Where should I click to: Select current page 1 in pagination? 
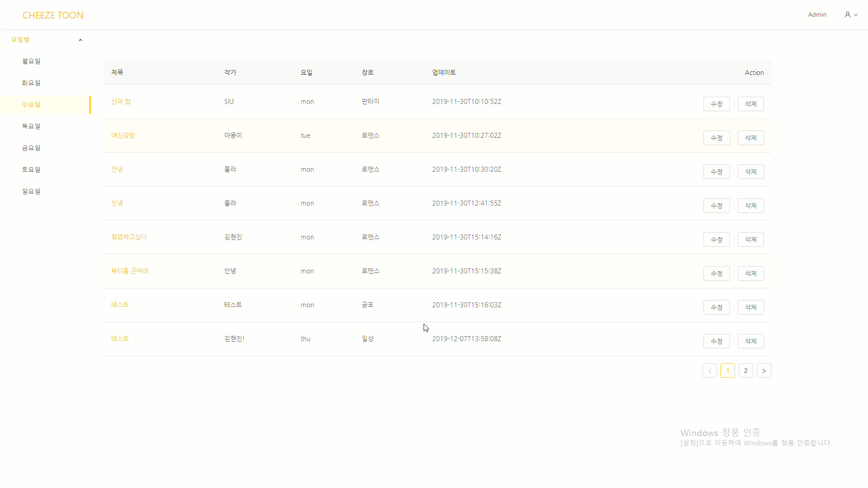coord(727,371)
